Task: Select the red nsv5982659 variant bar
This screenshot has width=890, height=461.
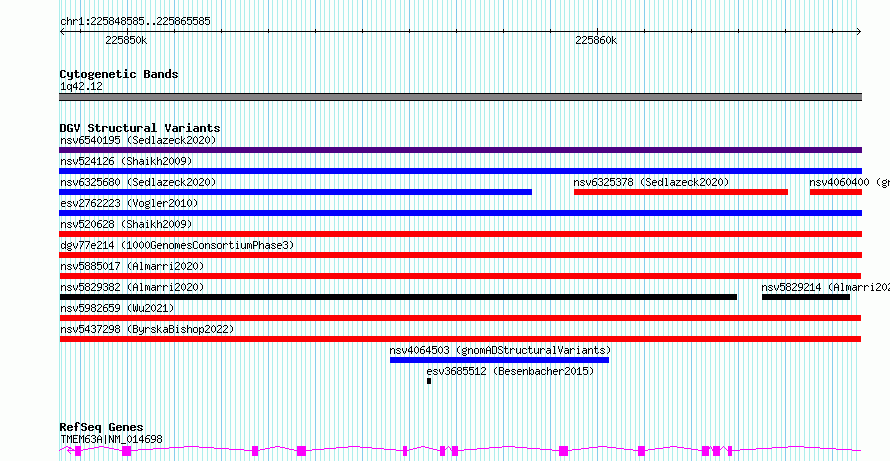Action: point(460,318)
